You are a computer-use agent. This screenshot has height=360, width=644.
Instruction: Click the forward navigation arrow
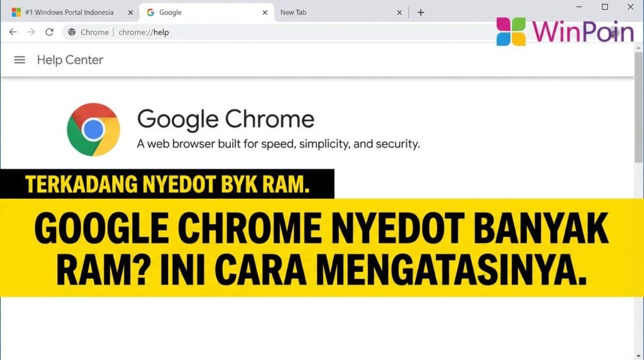[31, 32]
